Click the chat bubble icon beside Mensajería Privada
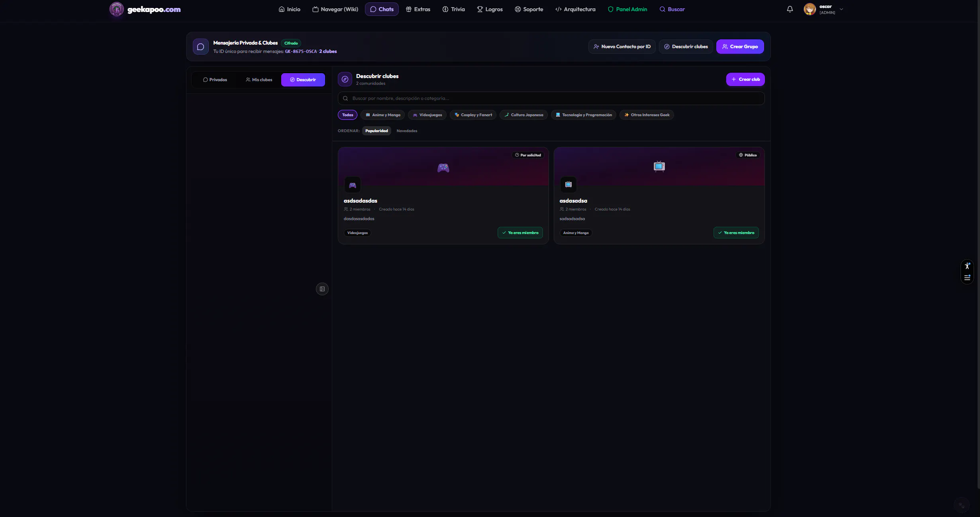The height and width of the screenshot is (517, 980). coord(201,47)
